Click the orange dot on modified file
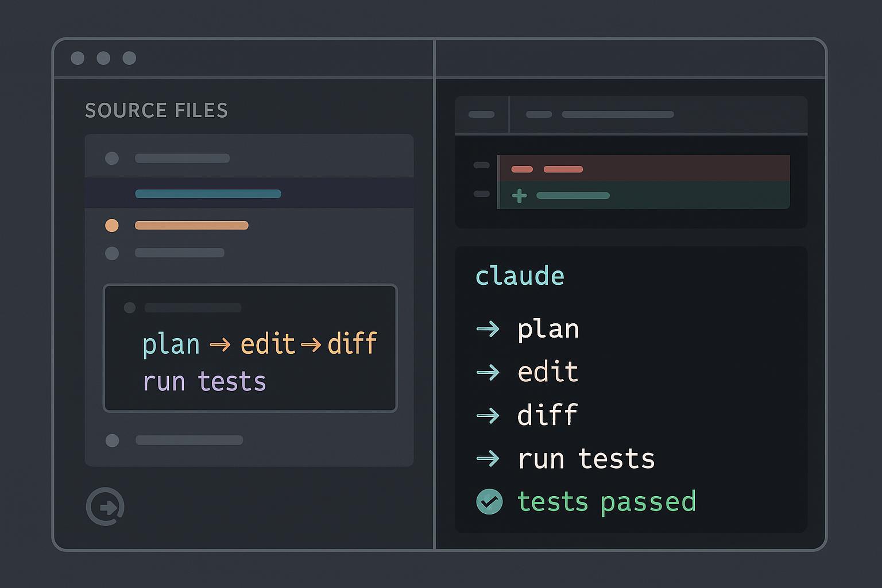The width and height of the screenshot is (882, 588). point(112,226)
